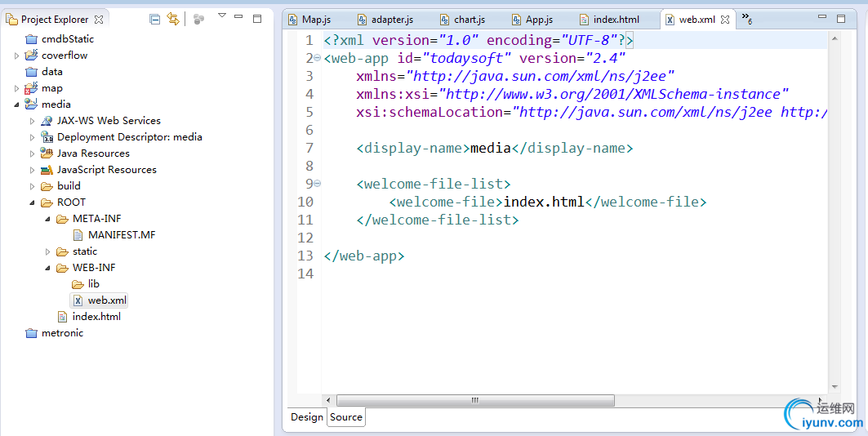The height and width of the screenshot is (436, 868).
Task: Click the horizontal scrollbar left arrow
Action: tap(329, 400)
